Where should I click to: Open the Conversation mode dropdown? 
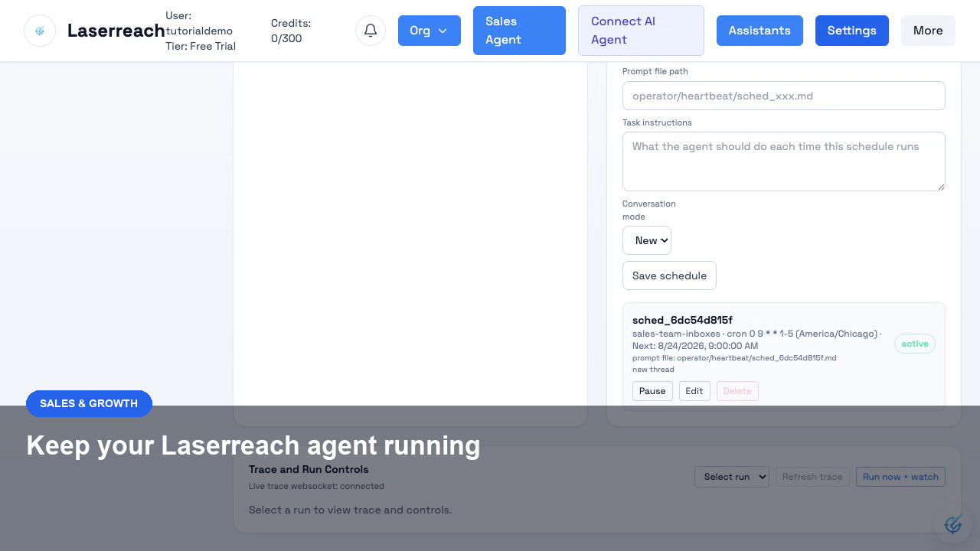tap(647, 240)
